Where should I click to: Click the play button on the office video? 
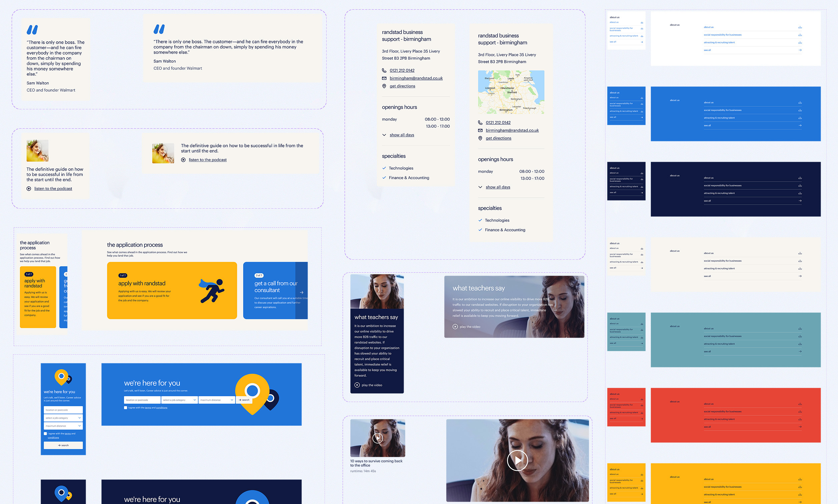click(517, 461)
